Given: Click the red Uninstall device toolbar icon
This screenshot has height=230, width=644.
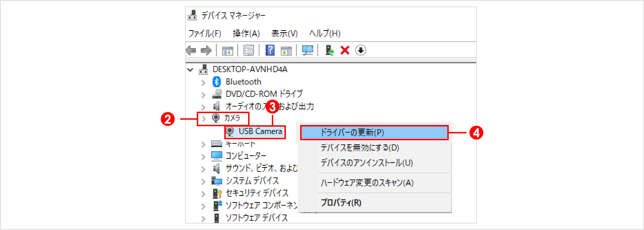Looking at the screenshot, I should (345, 50).
